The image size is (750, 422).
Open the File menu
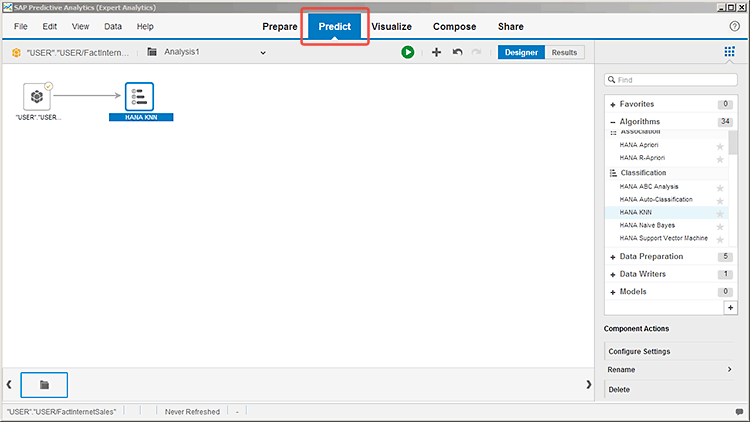(21, 26)
